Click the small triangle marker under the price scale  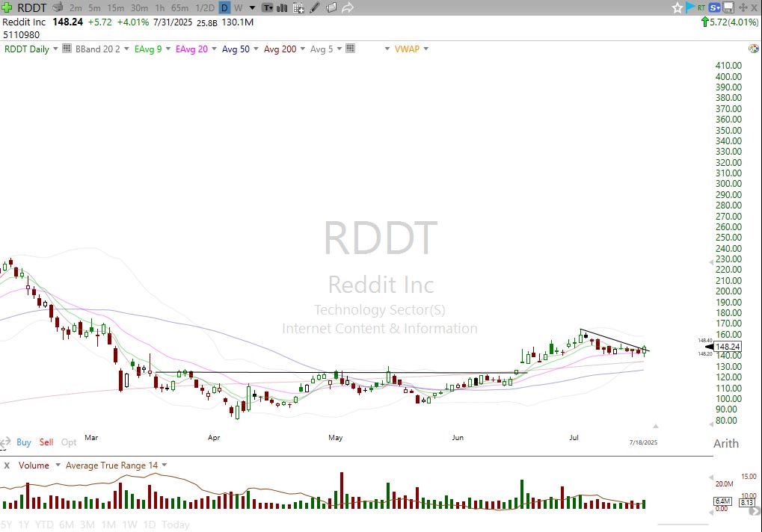click(x=656, y=426)
